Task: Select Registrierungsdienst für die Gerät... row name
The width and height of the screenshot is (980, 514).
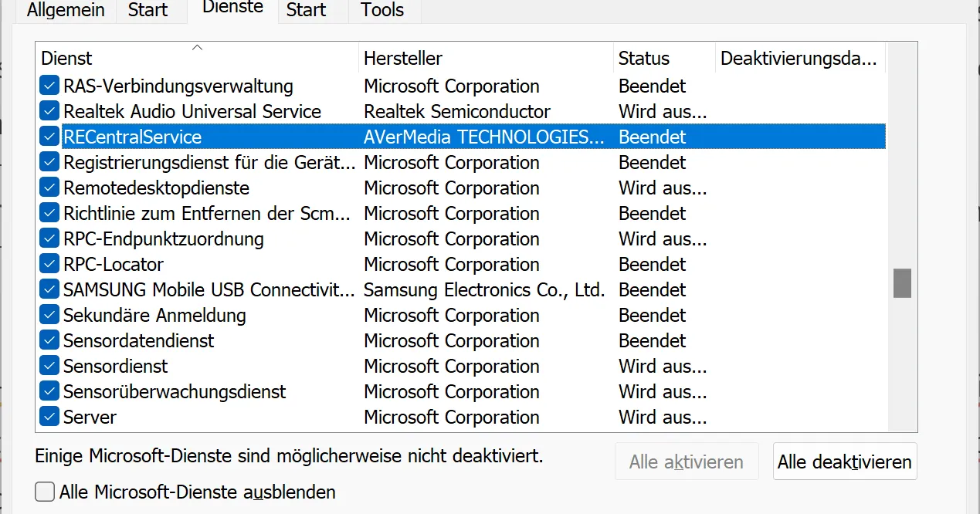Action: coord(210,162)
